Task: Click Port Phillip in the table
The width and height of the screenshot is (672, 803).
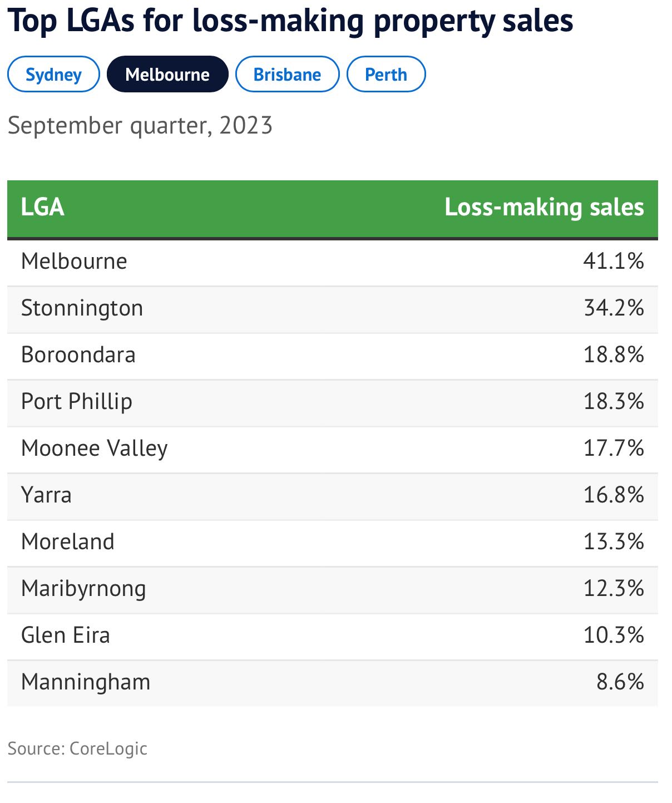Action: tap(77, 401)
